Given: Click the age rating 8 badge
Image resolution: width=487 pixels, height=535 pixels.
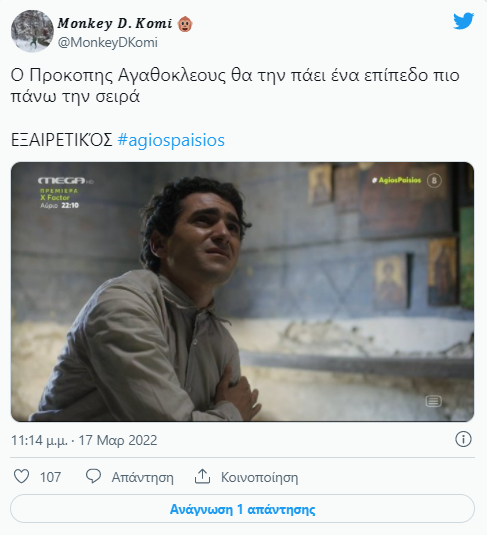Looking at the screenshot, I should [x=434, y=180].
